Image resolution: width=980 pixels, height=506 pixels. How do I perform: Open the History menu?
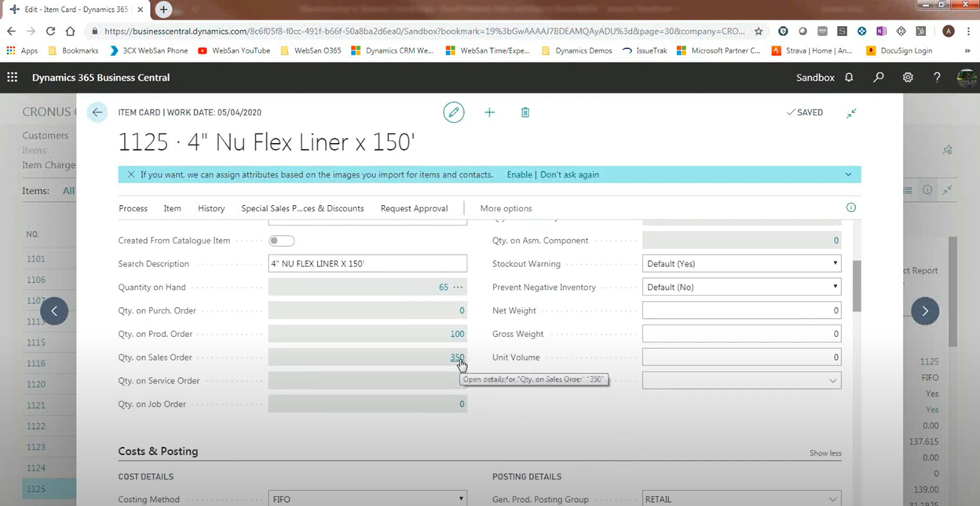[x=211, y=208]
